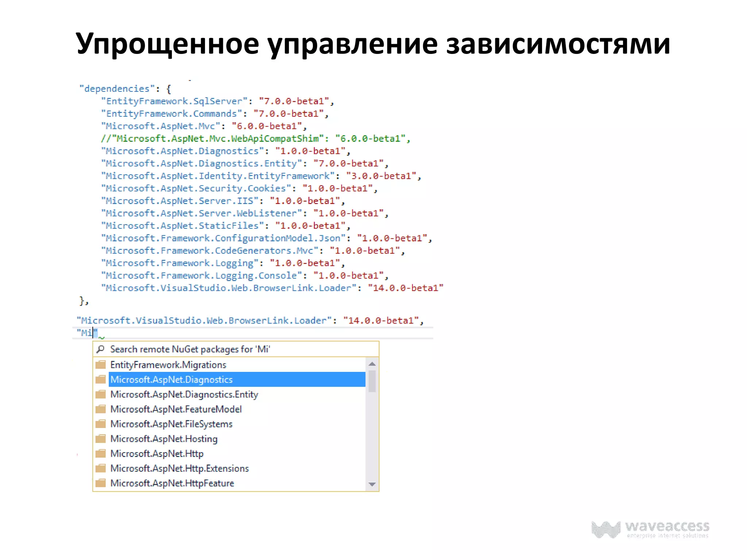Click "Microsoft.AspNet.Identity.EntityFramework" package name
The height and width of the screenshot is (560, 747).
click(x=218, y=176)
